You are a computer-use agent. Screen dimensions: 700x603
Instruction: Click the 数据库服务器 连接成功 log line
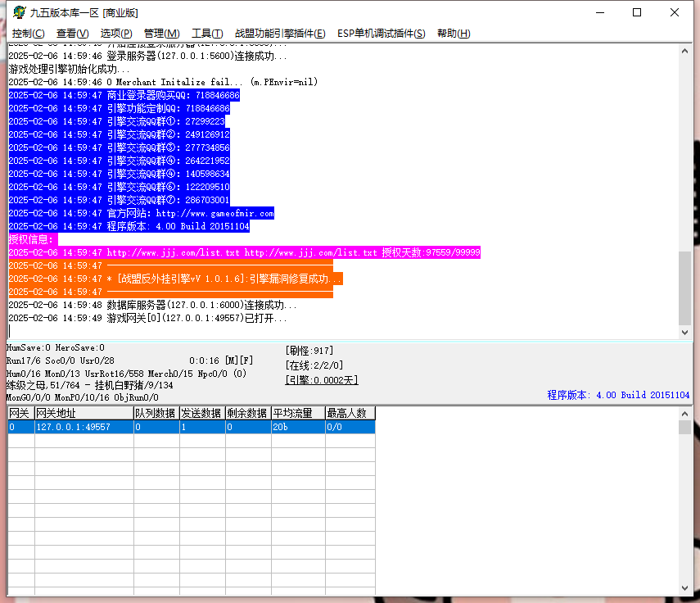(152, 305)
